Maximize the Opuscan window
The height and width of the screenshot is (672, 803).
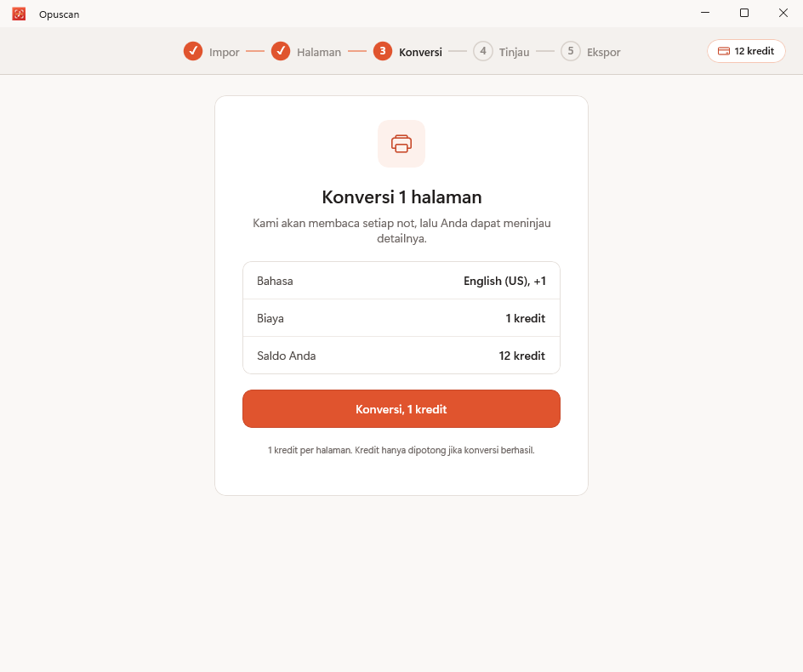[744, 14]
